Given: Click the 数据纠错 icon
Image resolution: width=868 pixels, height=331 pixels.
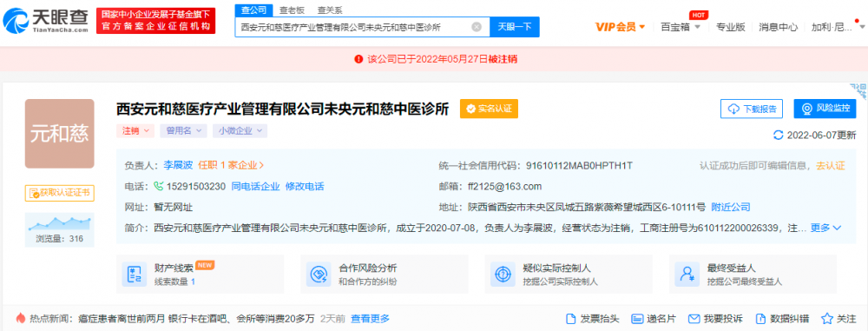Looking at the screenshot, I should pyautogui.click(x=760, y=319).
